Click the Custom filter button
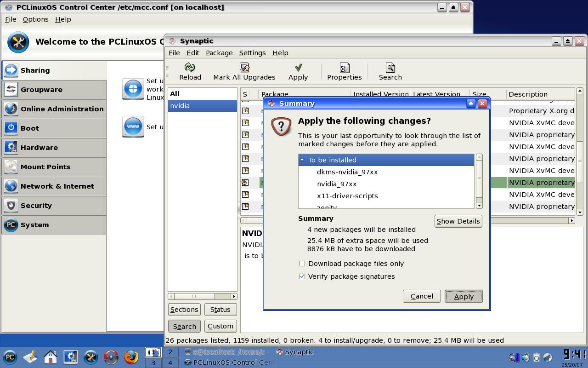 (220, 326)
